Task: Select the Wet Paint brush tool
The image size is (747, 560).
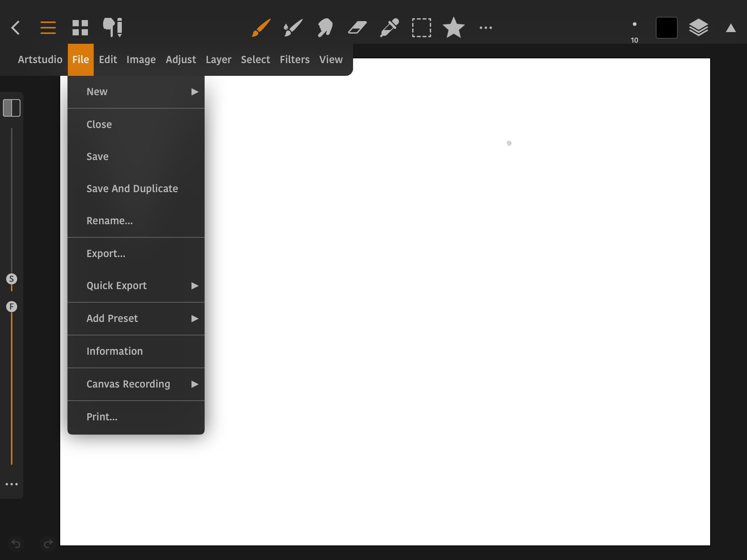Action: pos(293,28)
